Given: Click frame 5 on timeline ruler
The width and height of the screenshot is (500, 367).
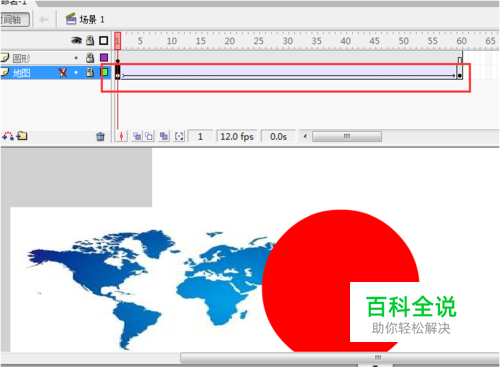Looking at the screenshot, I should (x=140, y=41).
